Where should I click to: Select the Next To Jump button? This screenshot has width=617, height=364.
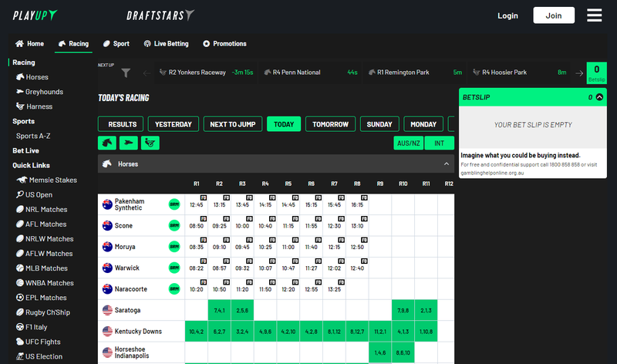[x=233, y=124]
